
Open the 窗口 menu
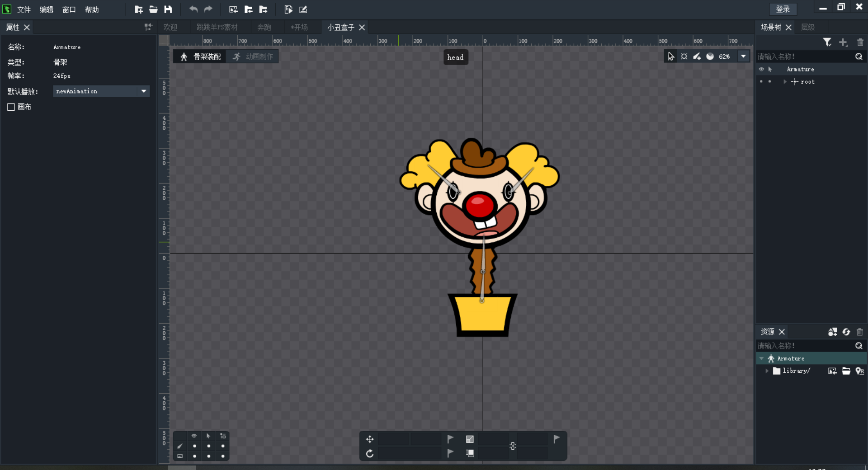tap(69, 9)
